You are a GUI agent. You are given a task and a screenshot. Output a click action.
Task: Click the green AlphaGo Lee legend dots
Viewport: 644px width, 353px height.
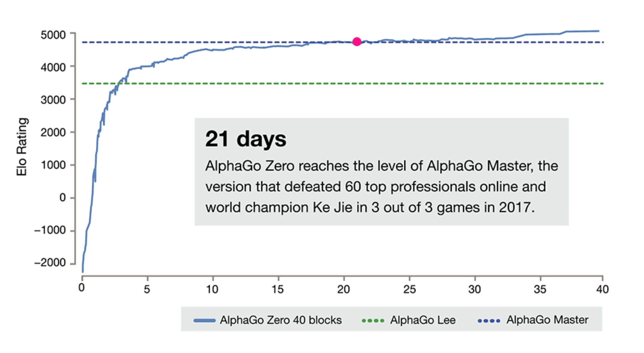[373, 321]
